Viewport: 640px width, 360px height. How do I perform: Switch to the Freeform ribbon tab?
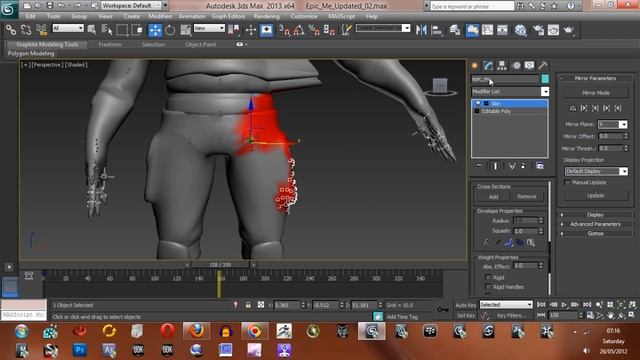click(110, 44)
